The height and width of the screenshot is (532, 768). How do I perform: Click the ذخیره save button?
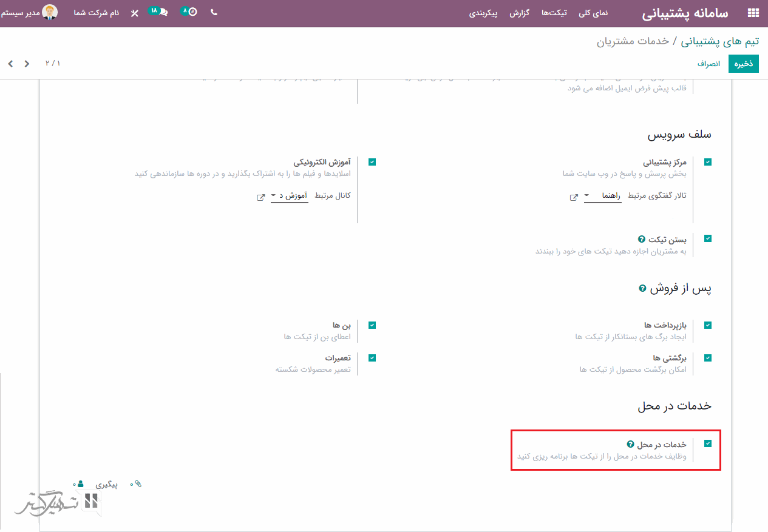[743, 64]
